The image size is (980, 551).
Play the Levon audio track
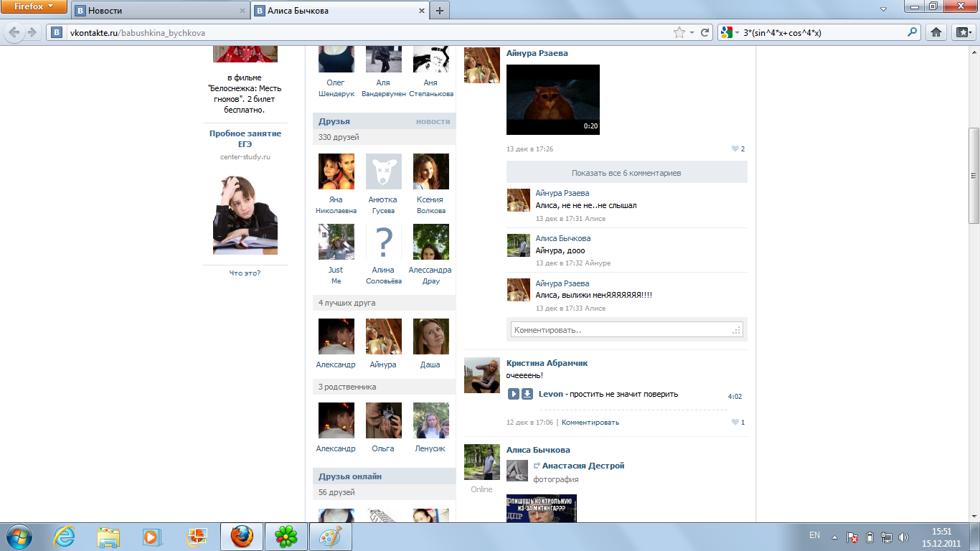click(x=514, y=394)
